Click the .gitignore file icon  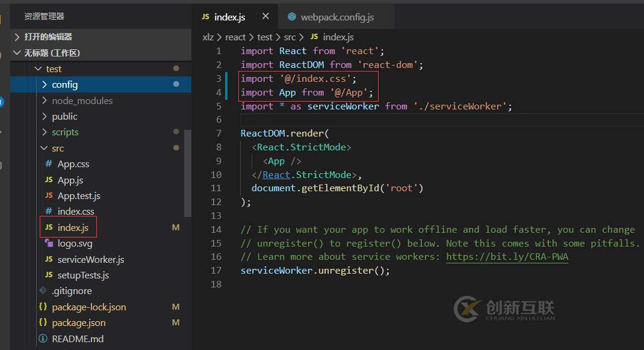pyautogui.click(x=43, y=291)
